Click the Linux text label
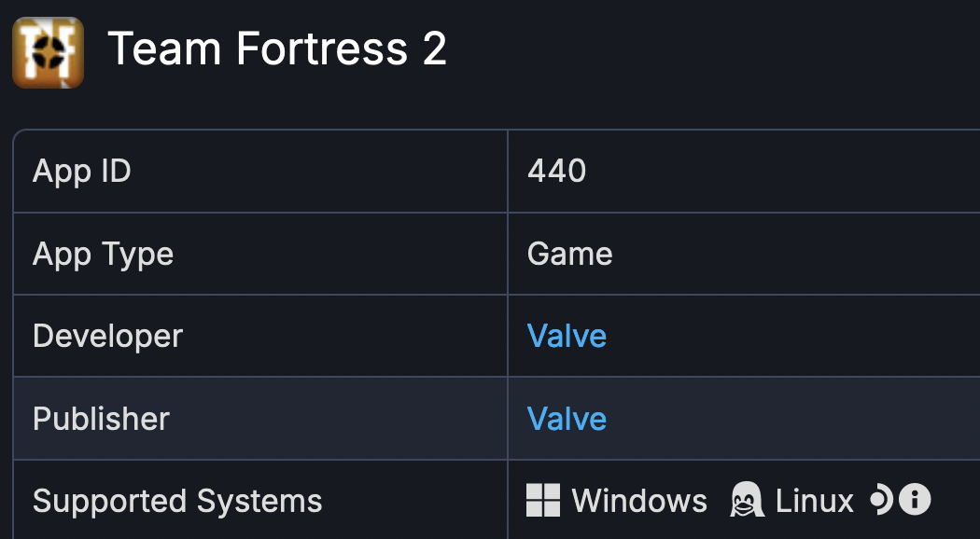Viewport: 980px width, 539px height. 815,500
